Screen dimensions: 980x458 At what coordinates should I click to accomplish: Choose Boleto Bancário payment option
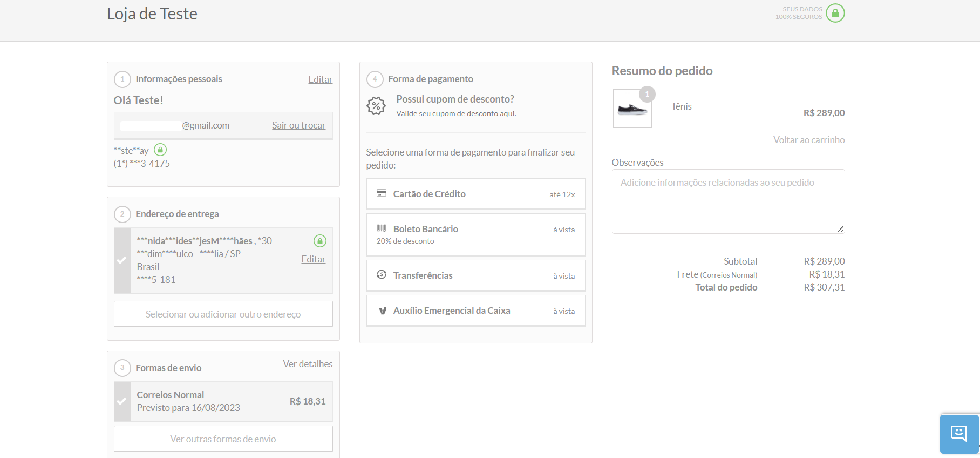476,234
